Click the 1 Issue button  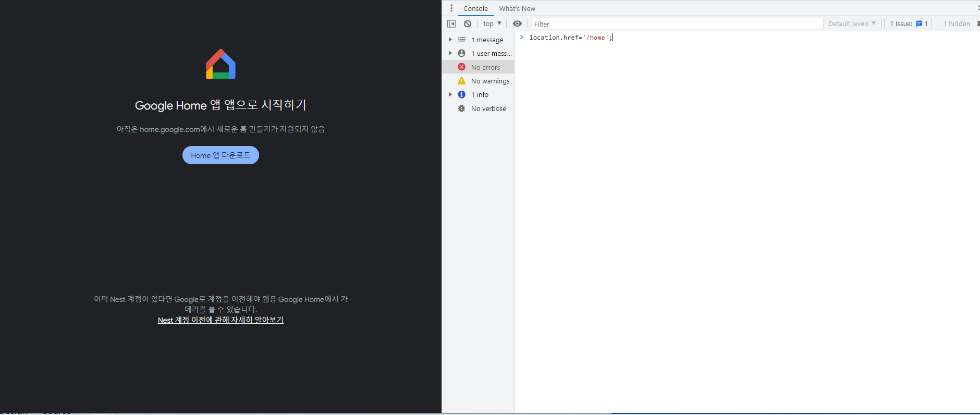pos(908,23)
